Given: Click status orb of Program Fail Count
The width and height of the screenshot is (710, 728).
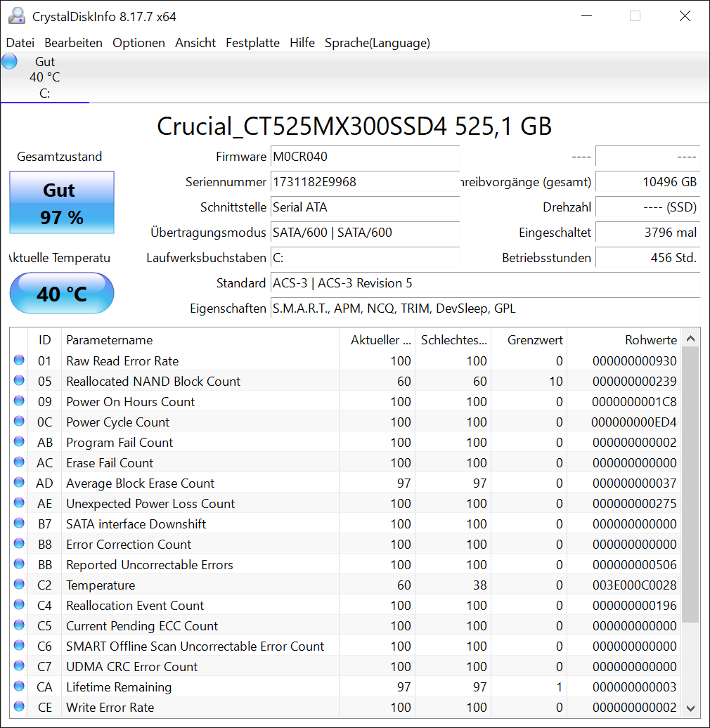Looking at the screenshot, I should 19,441.
